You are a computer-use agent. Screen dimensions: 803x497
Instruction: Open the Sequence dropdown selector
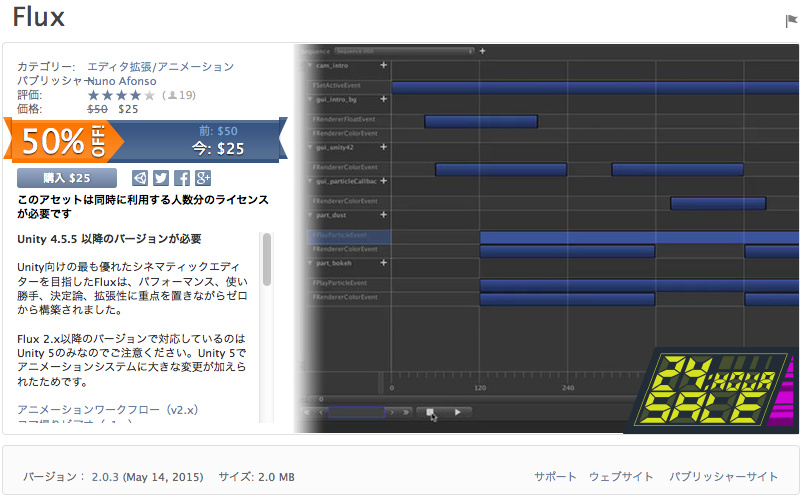[405, 51]
